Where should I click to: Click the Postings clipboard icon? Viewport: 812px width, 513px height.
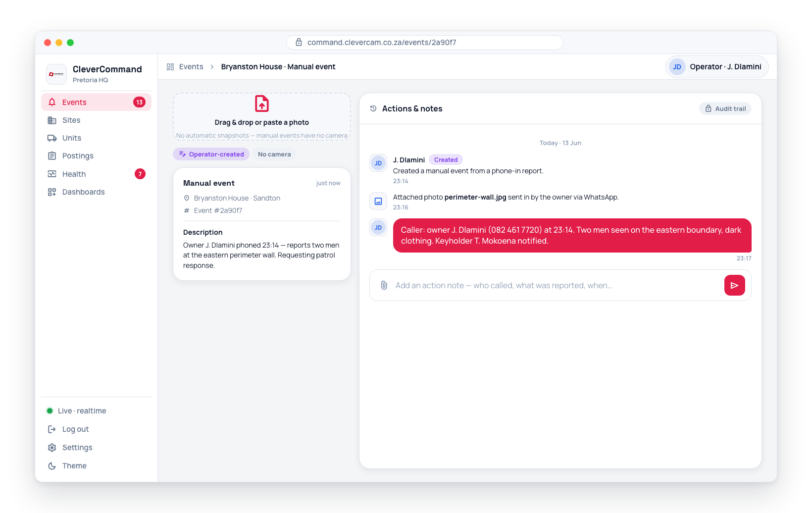52,156
